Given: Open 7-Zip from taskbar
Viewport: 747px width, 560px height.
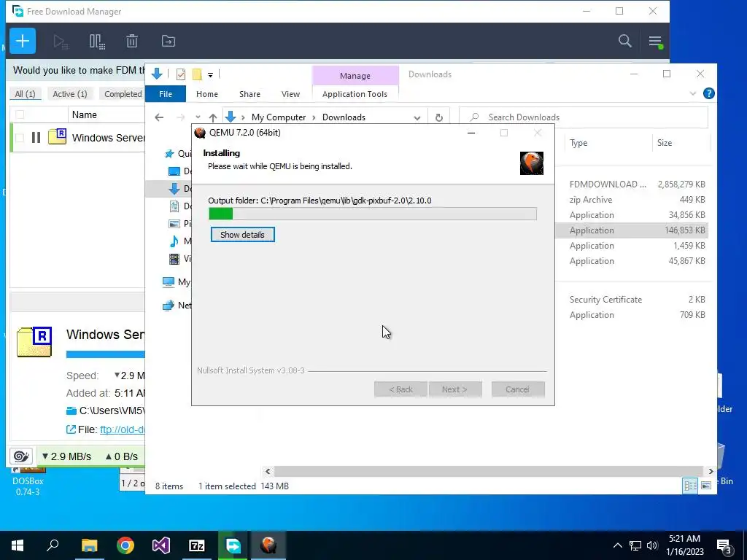Looking at the screenshot, I should [197, 545].
